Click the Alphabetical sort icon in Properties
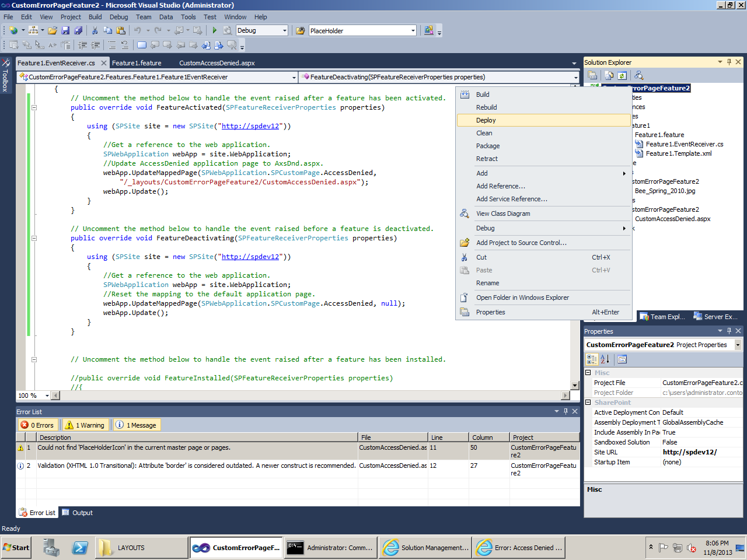 click(605, 359)
